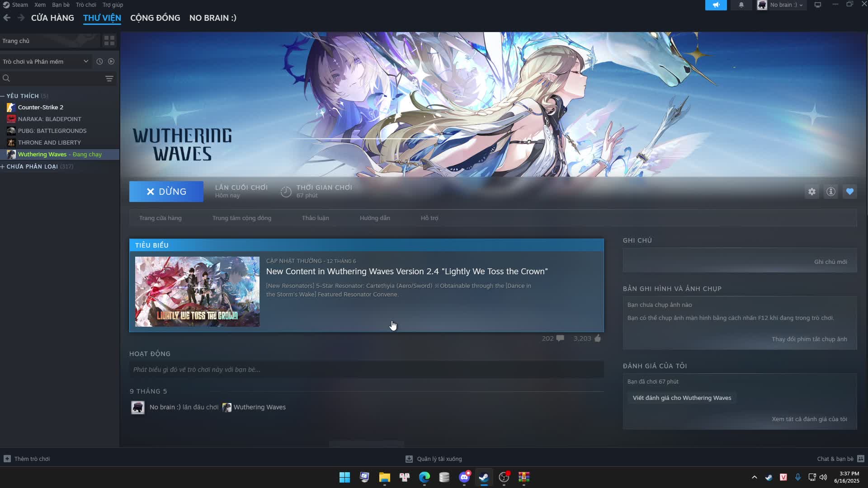Open grid view for library home
The image size is (868, 488).
(x=109, y=40)
